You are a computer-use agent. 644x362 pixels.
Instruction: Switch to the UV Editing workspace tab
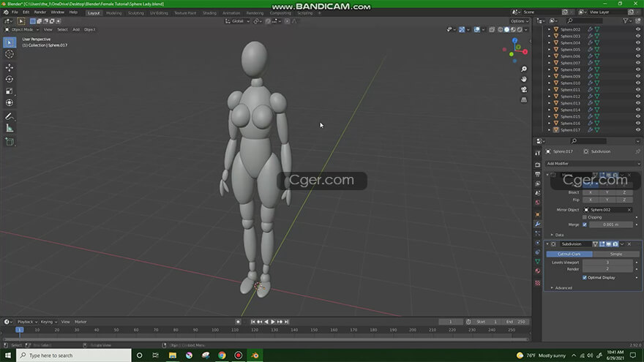(x=159, y=13)
